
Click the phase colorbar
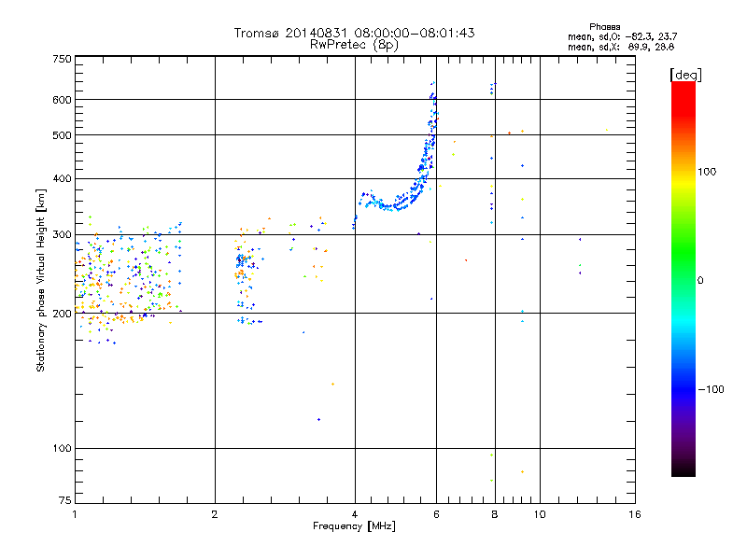(684, 278)
